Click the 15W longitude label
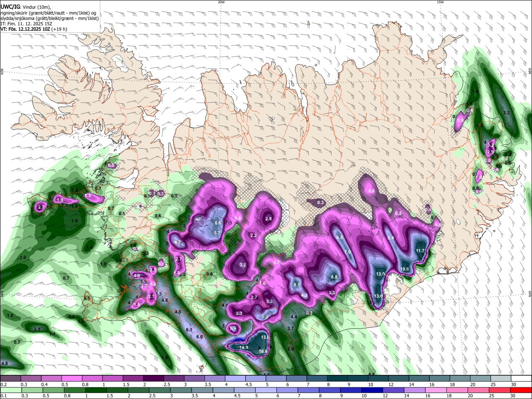532x399 pixels. click(x=440, y=2)
